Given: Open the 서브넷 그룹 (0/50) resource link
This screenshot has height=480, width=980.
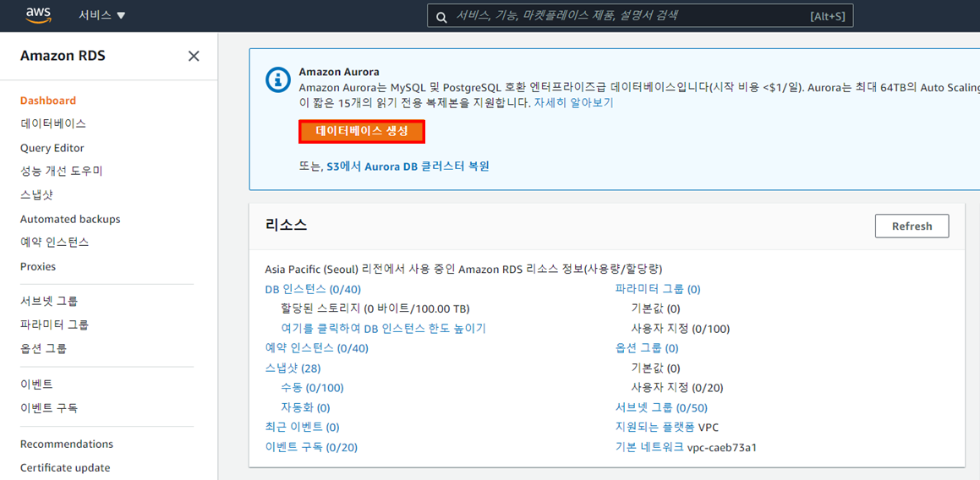Looking at the screenshot, I should pyautogui.click(x=661, y=408).
